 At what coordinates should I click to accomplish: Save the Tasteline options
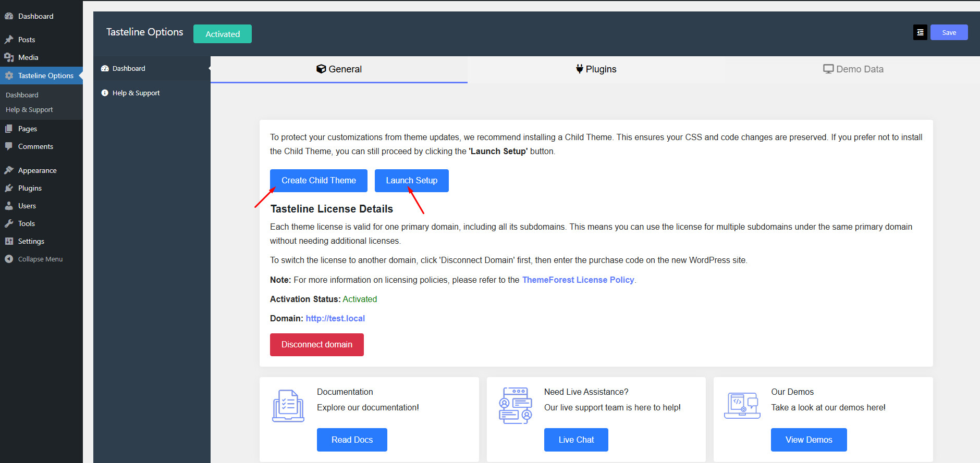949,32
